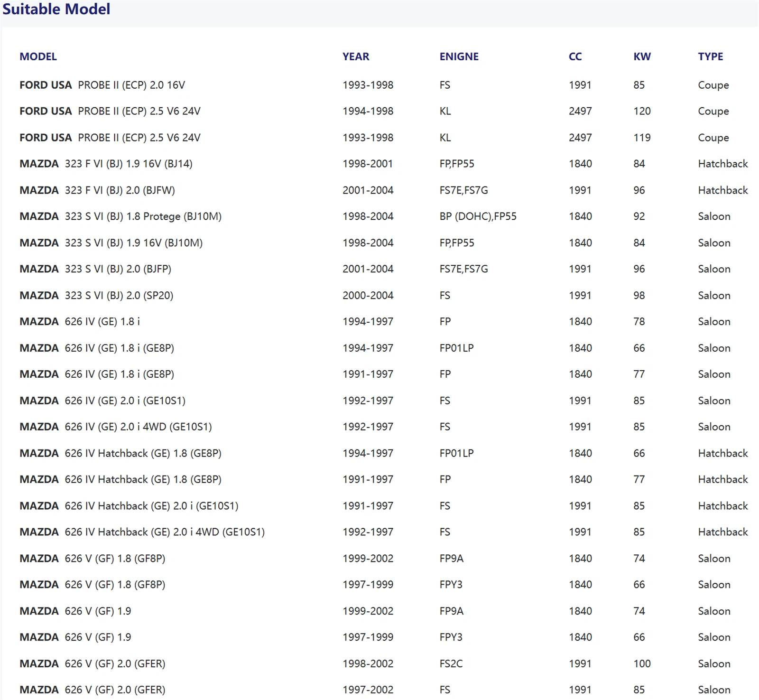The width and height of the screenshot is (759, 700).
Task: Click the KW value 120
Action: pos(642,111)
